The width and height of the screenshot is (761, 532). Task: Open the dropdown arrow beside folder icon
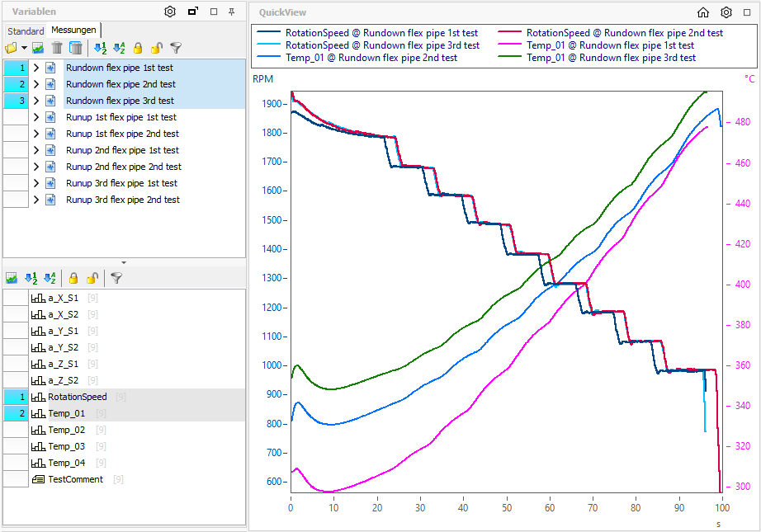pos(24,49)
